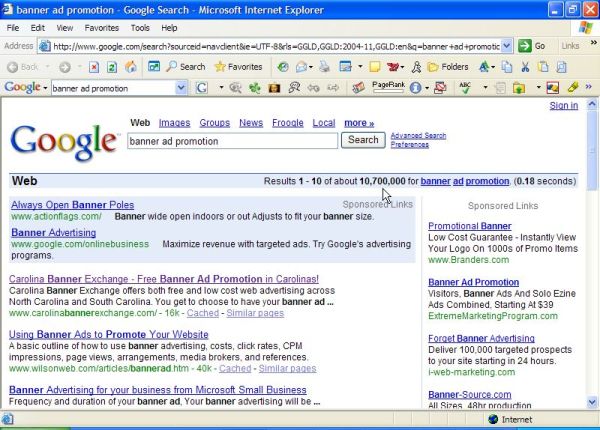600x430 pixels.
Task: Click the Sign in link
Action: coord(564,106)
